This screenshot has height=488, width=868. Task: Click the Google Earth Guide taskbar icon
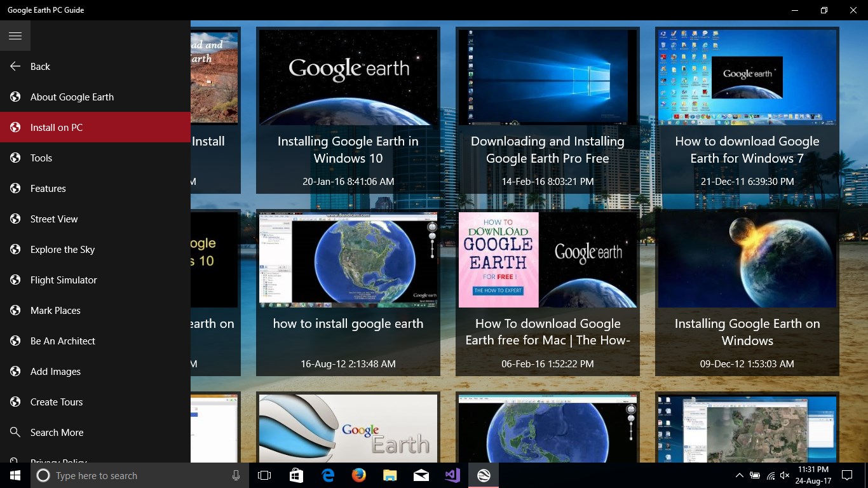point(484,475)
